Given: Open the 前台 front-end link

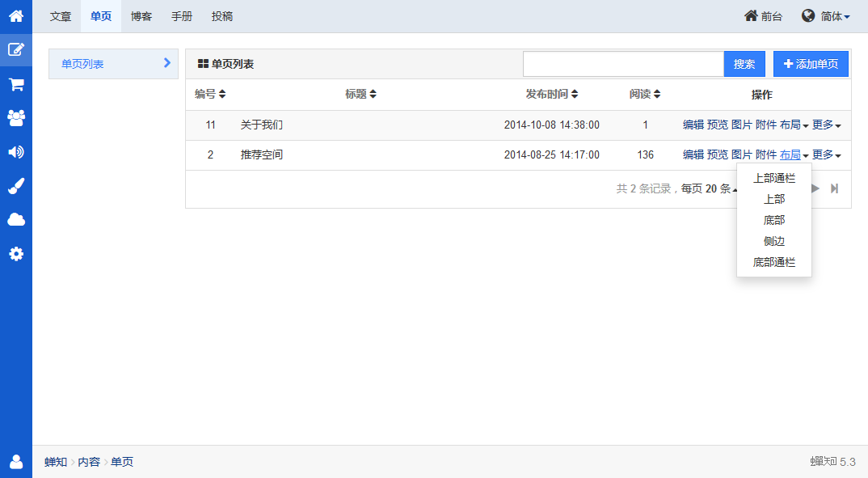Looking at the screenshot, I should coord(763,17).
